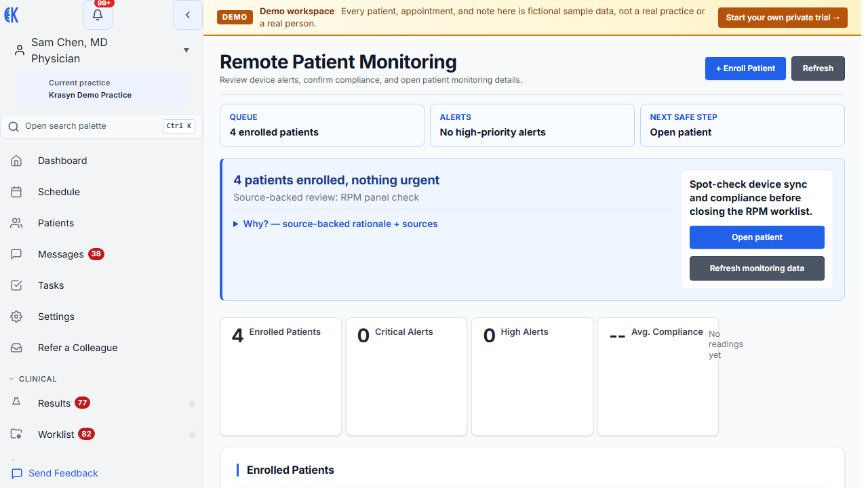Start your own private trial
The width and height of the screenshot is (868, 488).
pyautogui.click(x=783, y=18)
